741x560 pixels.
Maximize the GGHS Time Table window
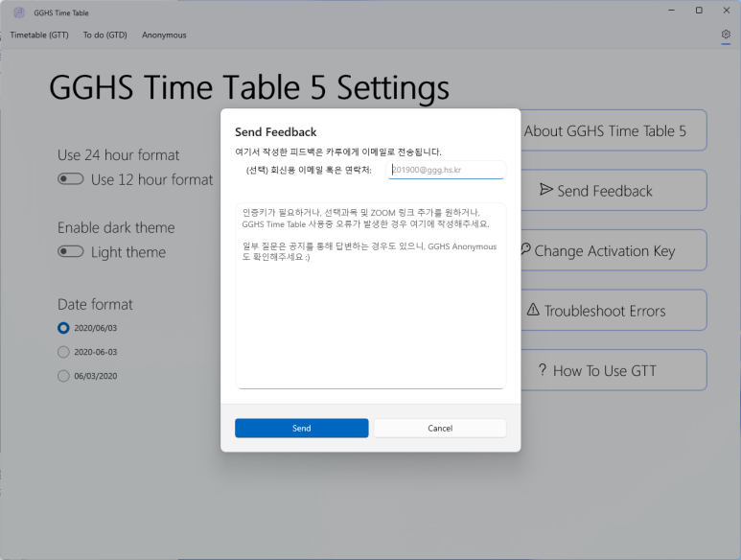tap(699, 11)
